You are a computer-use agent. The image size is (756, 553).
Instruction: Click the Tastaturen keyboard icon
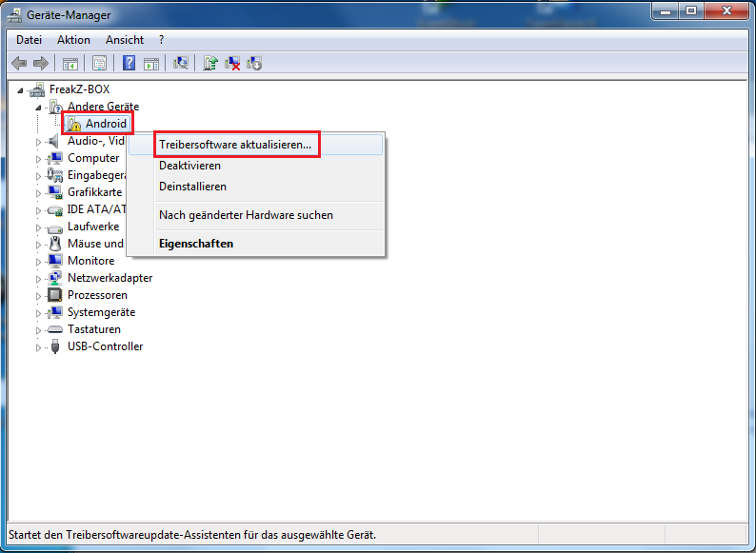coord(55,329)
